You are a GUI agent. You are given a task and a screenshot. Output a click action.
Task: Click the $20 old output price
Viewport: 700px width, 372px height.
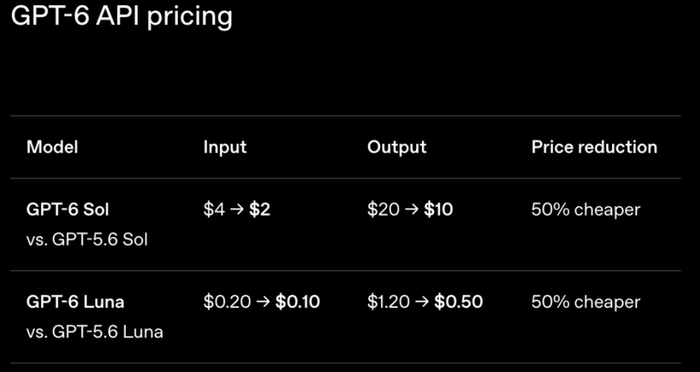pos(383,209)
